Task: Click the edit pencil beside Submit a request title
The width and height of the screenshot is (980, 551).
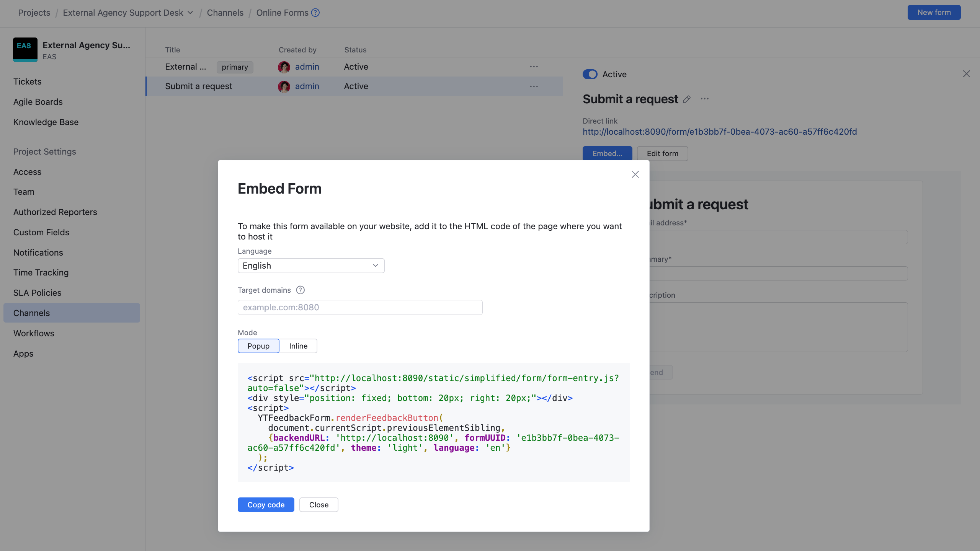Action: [686, 99]
